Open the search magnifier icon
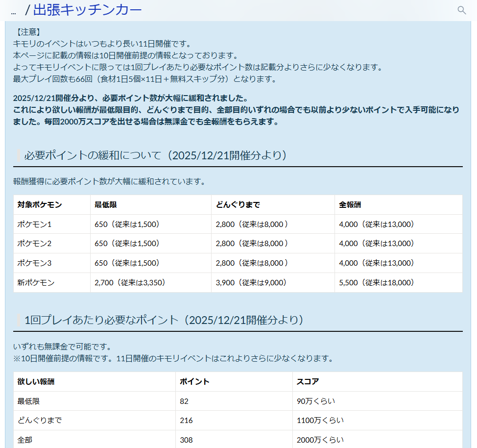The image size is (477, 448). pyautogui.click(x=461, y=9)
